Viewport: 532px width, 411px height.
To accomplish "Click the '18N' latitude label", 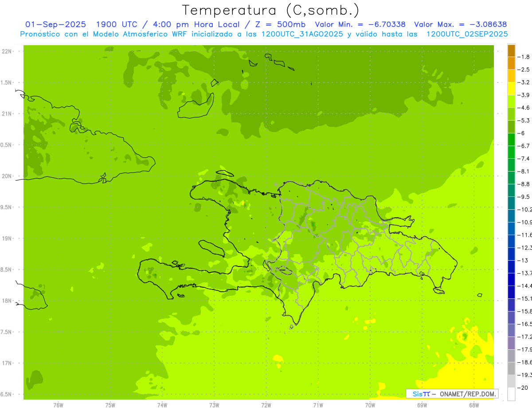I will point(7,301).
